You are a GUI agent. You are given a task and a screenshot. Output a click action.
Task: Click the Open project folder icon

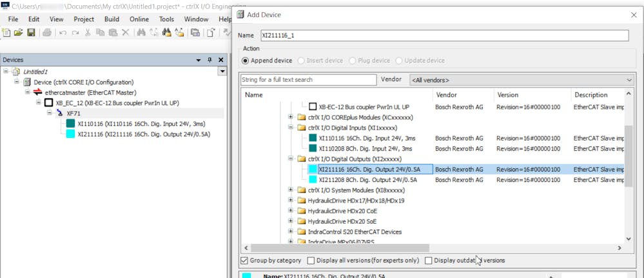(x=19, y=33)
